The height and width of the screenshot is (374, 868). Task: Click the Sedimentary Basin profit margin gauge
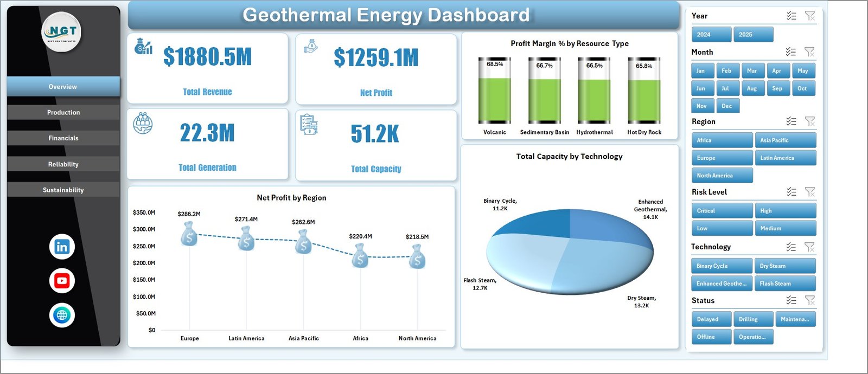(x=544, y=91)
